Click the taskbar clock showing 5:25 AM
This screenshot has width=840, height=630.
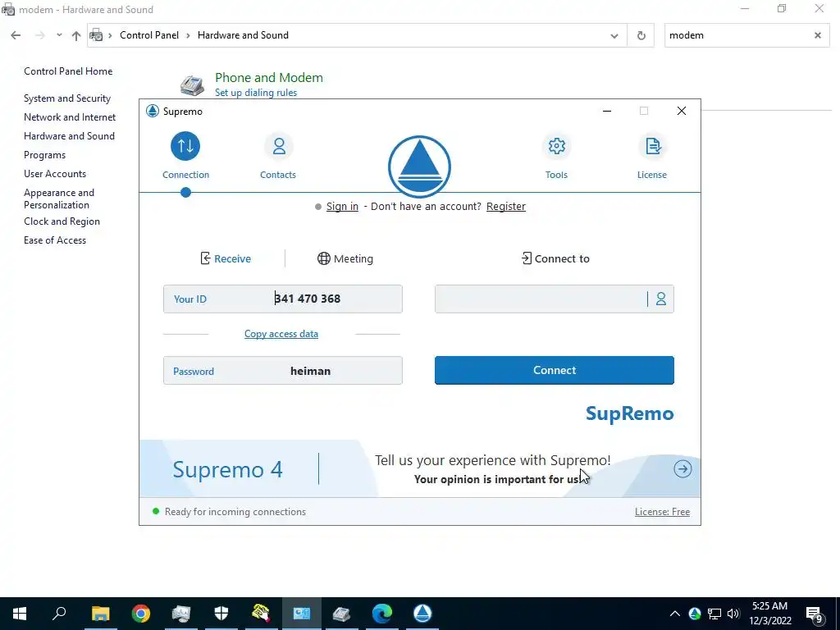769,614
